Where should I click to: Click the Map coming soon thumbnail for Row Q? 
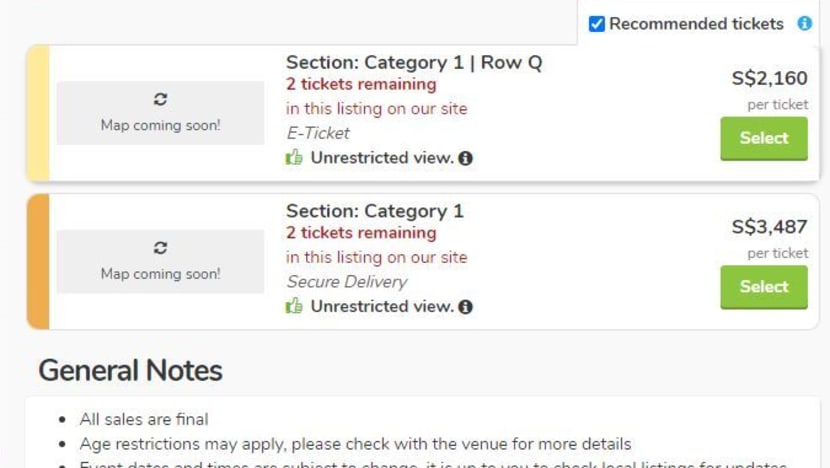point(160,113)
